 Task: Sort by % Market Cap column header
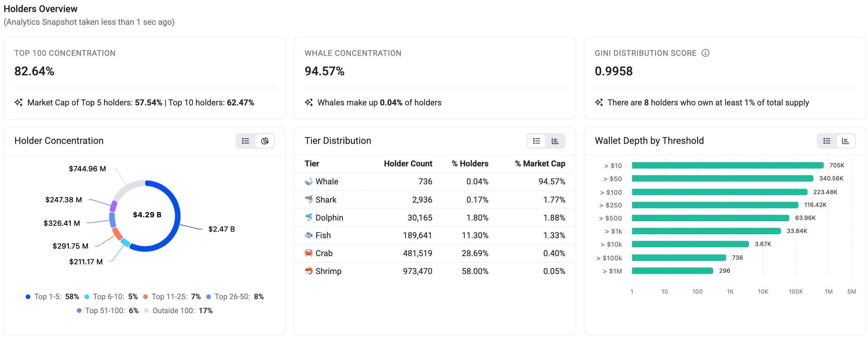[x=540, y=163]
